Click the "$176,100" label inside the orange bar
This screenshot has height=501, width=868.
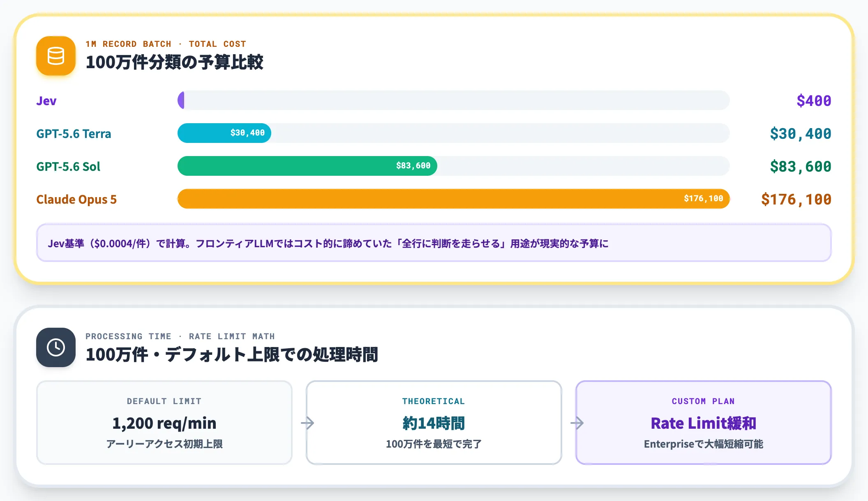click(x=704, y=198)
